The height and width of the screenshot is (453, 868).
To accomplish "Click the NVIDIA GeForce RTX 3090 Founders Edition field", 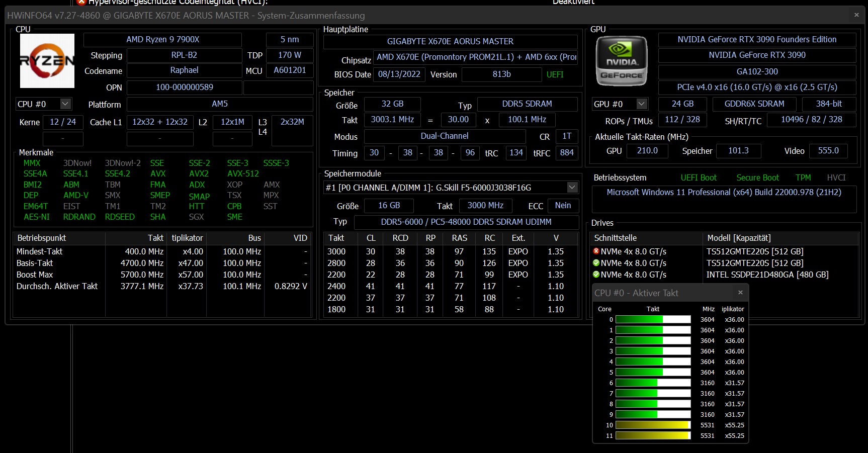I will (757, 40).
